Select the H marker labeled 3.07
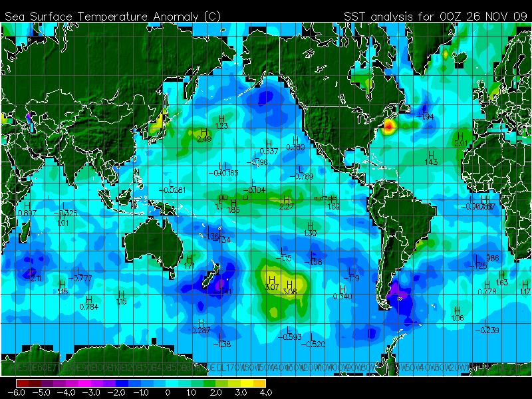This screenshot has width=532, height=399. pos(271,281)
